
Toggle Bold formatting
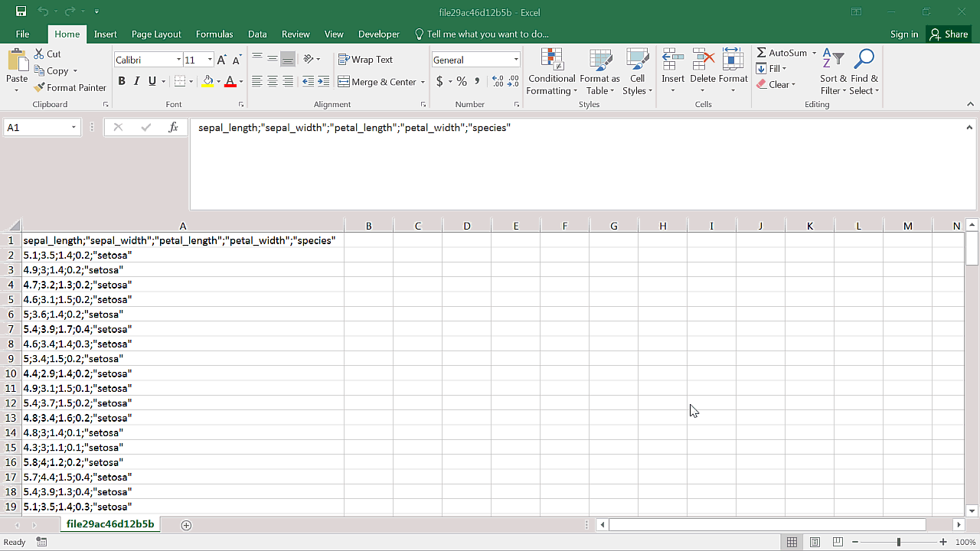pyautogui.click(x=121, y=81)
